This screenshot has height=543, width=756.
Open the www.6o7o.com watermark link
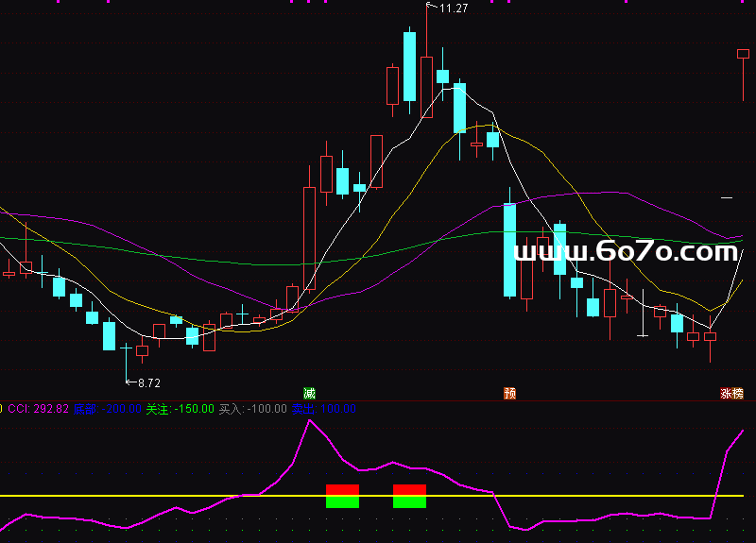(x=625, y=251)
